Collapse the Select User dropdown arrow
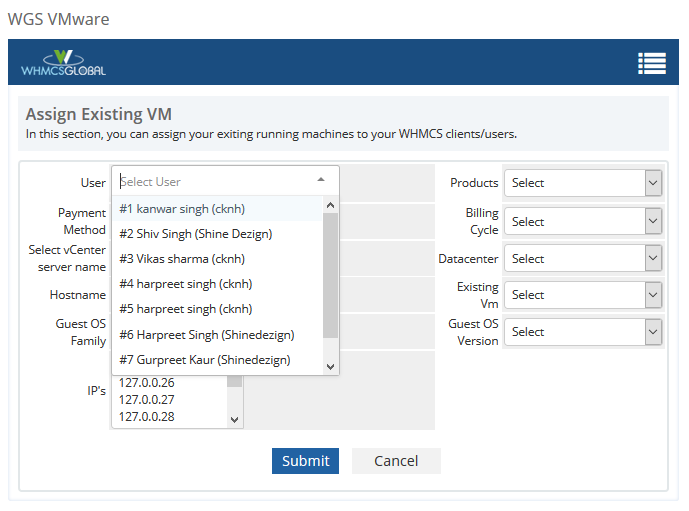Screen dimensions: 689x511 tap(320, 181)
